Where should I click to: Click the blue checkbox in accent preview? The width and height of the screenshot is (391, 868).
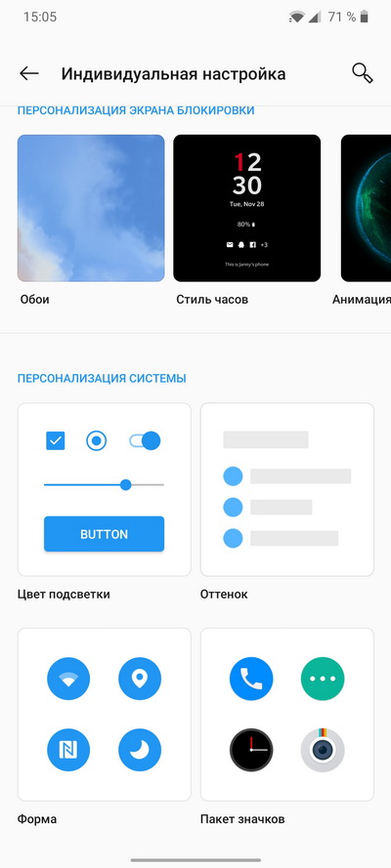point(56,440)
